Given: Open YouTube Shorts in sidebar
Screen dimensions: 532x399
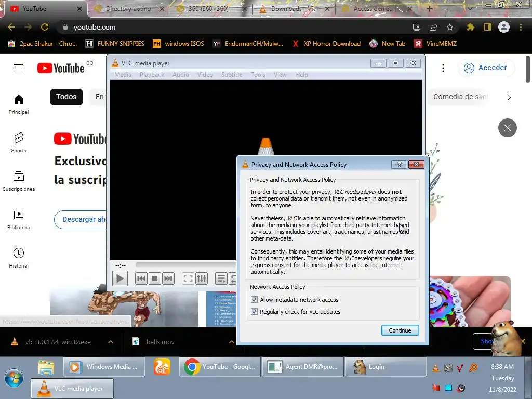Looking at the screenshot, I should click(19, 142).
